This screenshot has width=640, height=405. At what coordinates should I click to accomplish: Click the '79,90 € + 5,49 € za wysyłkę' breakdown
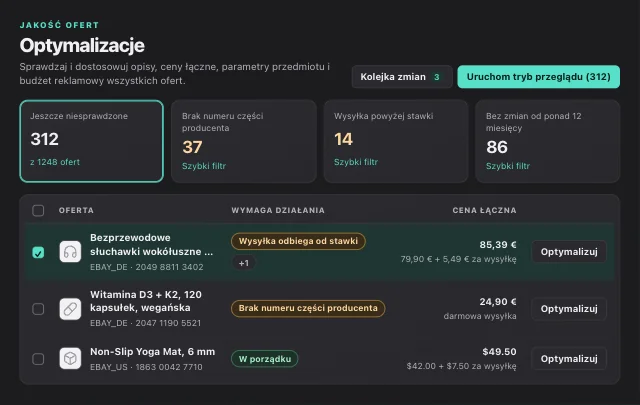(458, 259)
